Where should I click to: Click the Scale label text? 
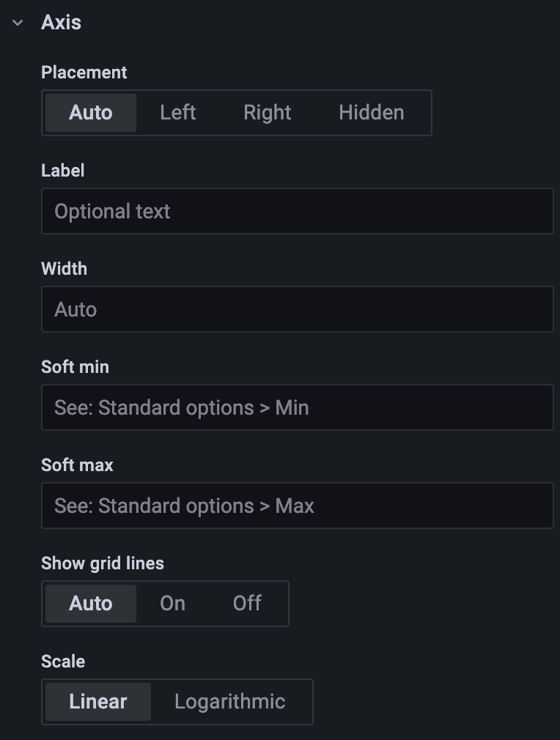tap(63, 662)
